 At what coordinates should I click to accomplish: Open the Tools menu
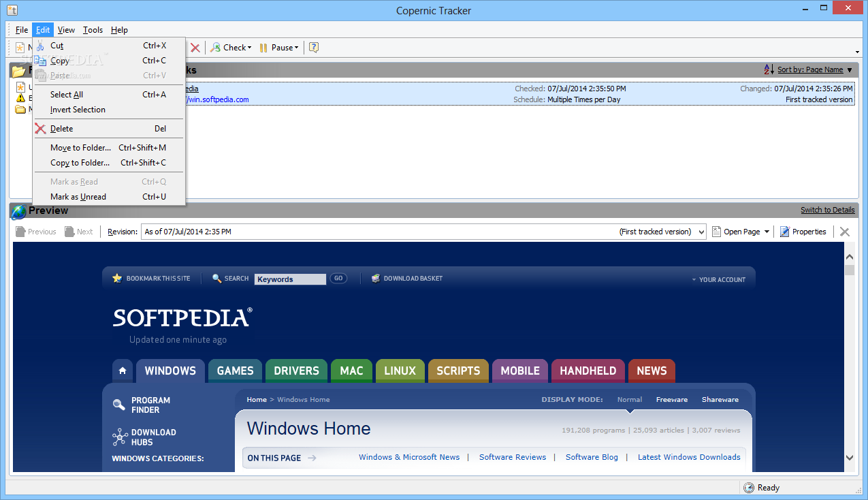(x=93, y=30)
